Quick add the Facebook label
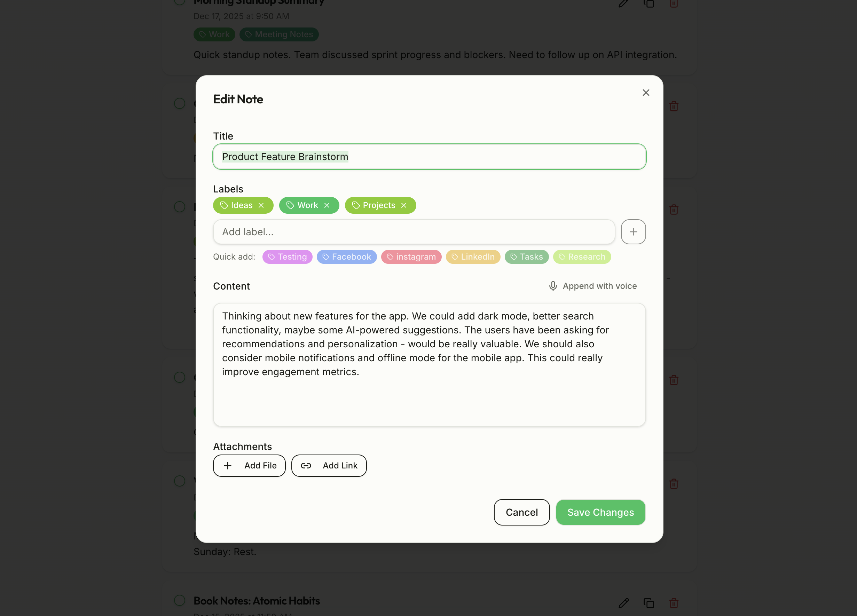Image resolution: width=857 pixels, height=616 pixels. click(x=346, y=257)
